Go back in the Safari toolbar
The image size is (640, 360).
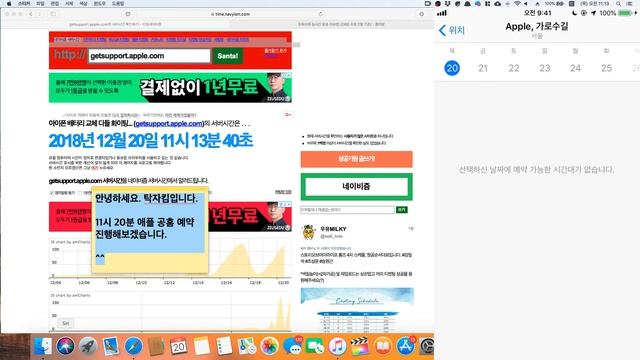point(31,14)
